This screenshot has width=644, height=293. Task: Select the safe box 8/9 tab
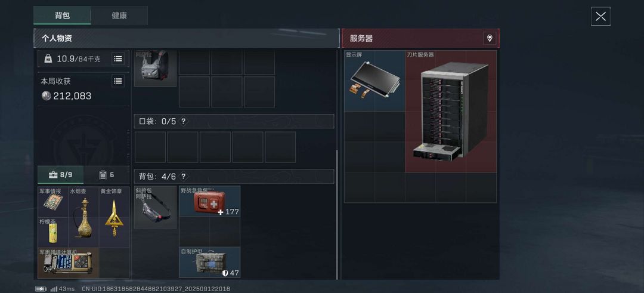point(60,175)
